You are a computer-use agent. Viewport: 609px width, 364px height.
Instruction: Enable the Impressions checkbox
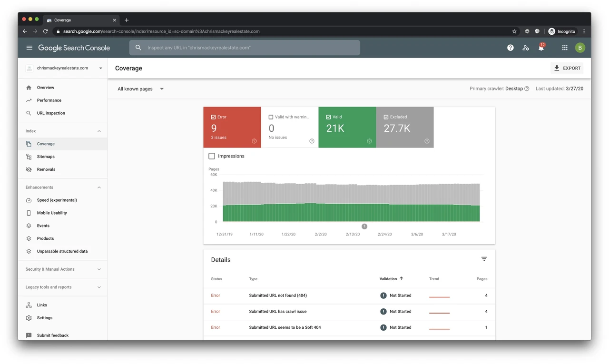click(212, 156)
